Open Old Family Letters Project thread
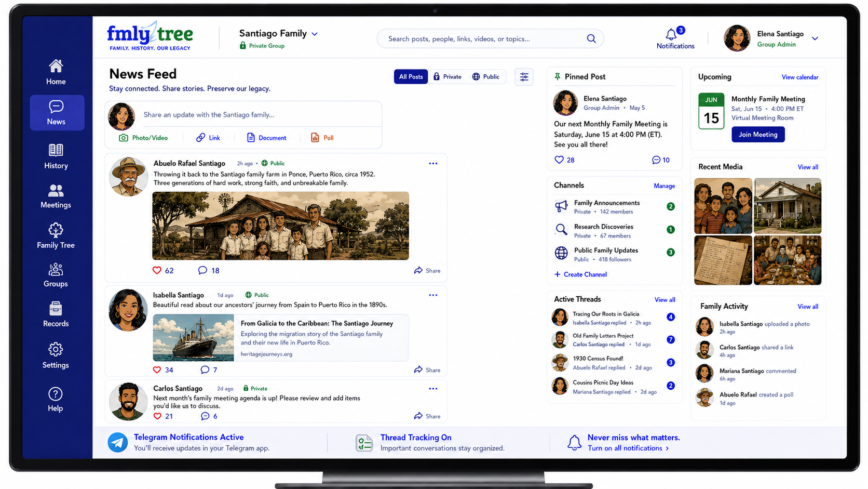 coord(614,340)
